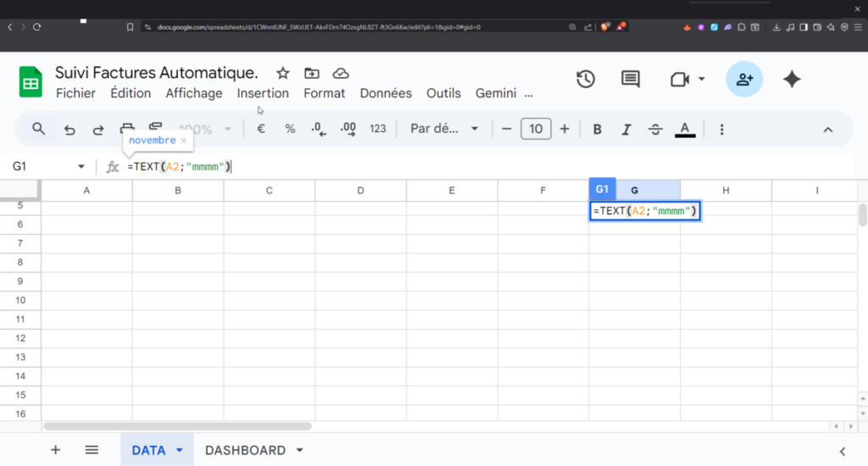Open the Fichier menu
Image resolution: width=868 pixels, height=466 pixels.
pyautogui.click(x=75, y=93)
